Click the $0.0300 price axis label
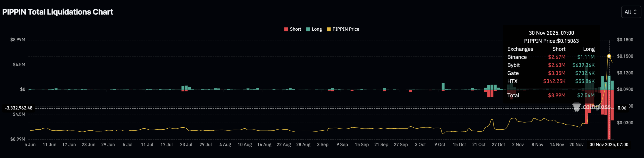The height and width of the screenshot is (158, 644). click(625, 123)
